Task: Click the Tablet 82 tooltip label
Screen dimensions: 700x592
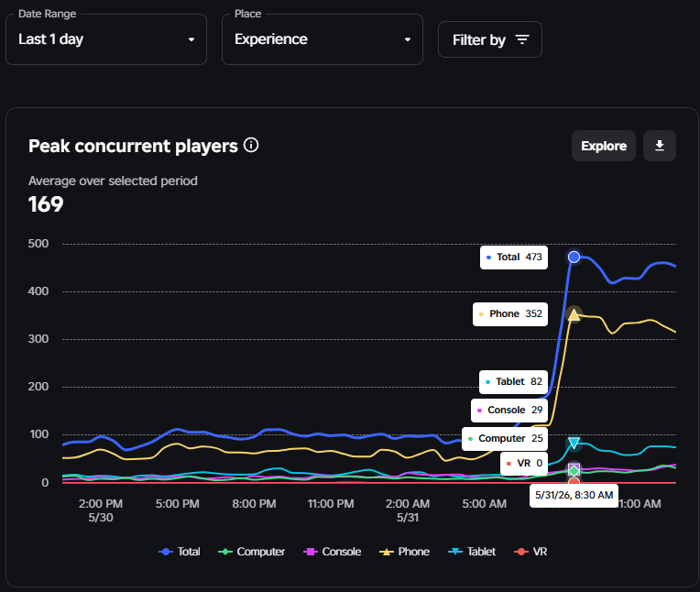Action: (513, 382)
